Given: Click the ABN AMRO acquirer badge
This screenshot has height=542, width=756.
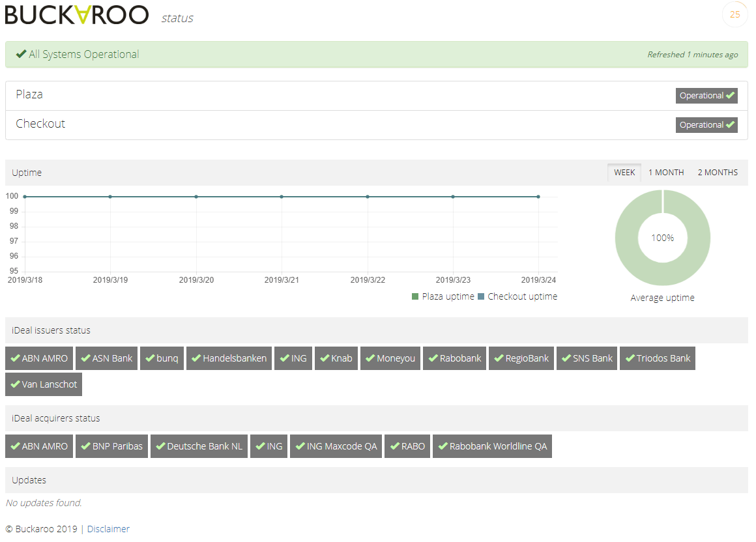Looking at the screenshot, I should pyautogui.click(x=39, y=446).
